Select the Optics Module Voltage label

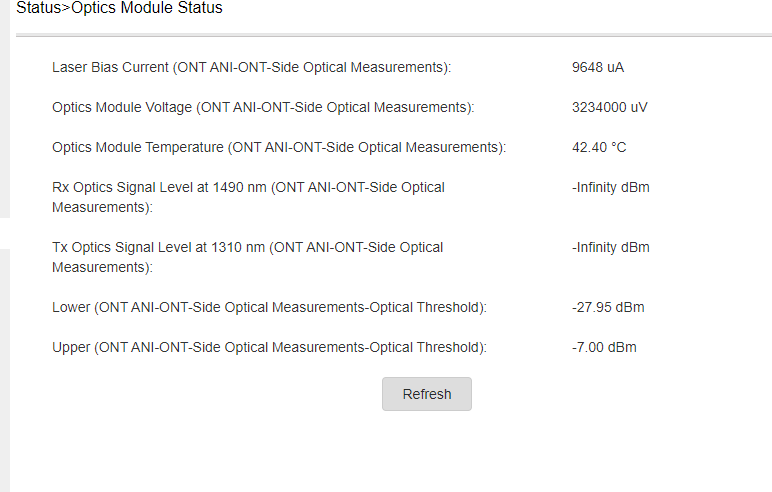coord(262,107)
